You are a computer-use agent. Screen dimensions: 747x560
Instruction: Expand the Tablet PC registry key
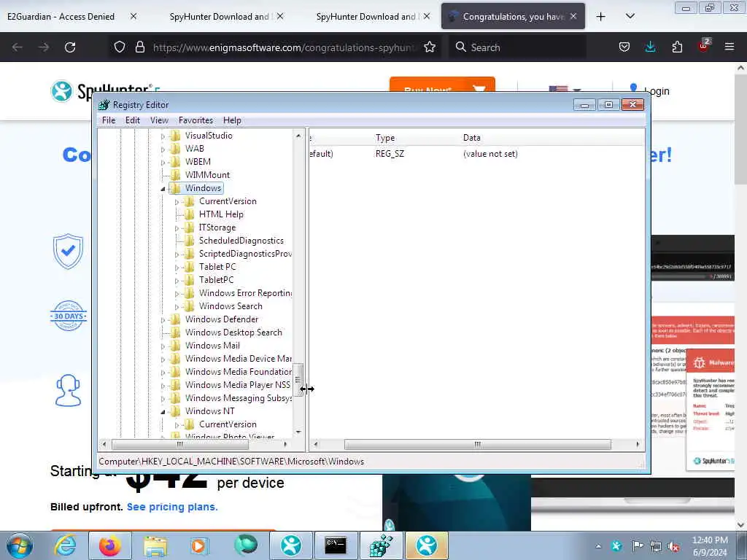pos(177,268)
